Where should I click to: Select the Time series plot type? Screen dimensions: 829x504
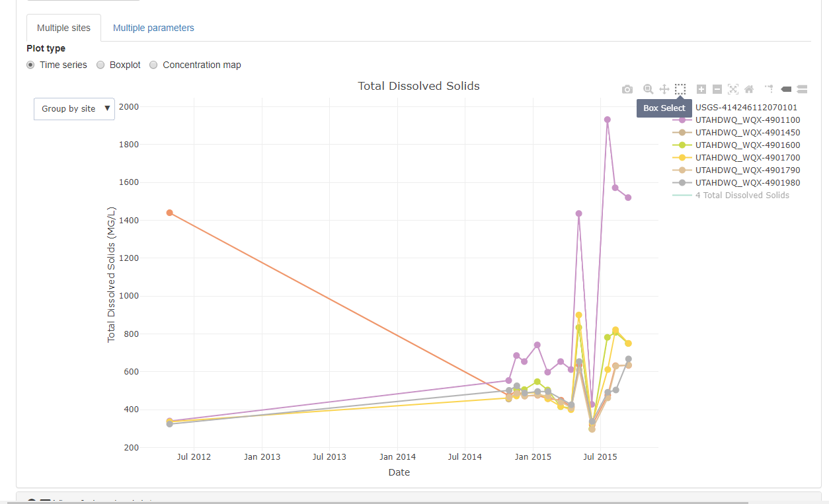(31, 65)
